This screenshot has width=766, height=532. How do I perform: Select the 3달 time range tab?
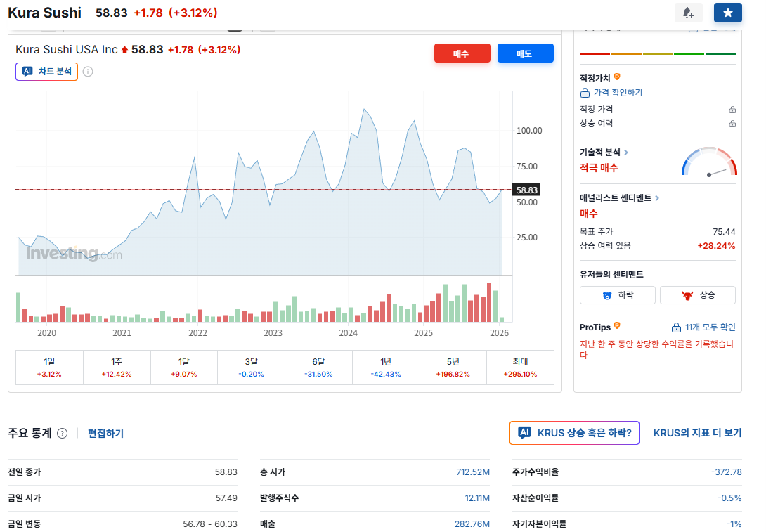pyautogui.click(x=251, y=368)
